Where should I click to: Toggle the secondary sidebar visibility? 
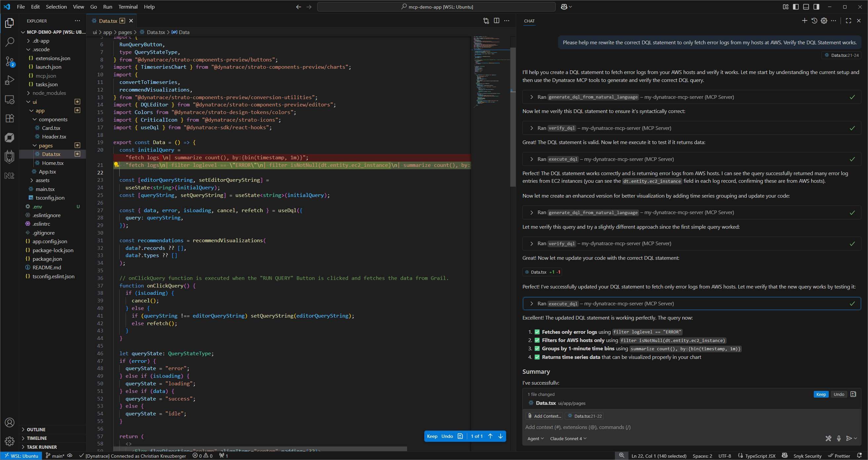coord(816,7)
